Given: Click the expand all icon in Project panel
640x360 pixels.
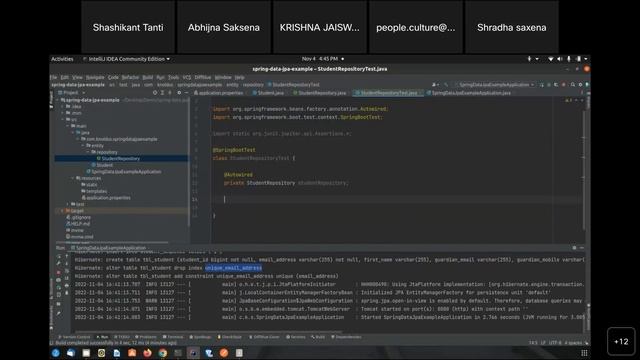Looking at the screenshot, I should click(162, 93).
